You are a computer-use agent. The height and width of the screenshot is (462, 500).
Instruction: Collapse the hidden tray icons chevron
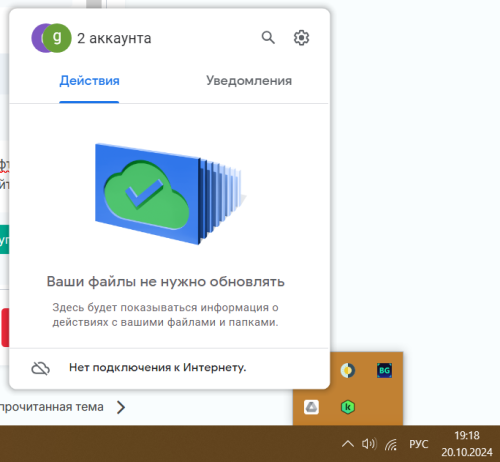348,444
